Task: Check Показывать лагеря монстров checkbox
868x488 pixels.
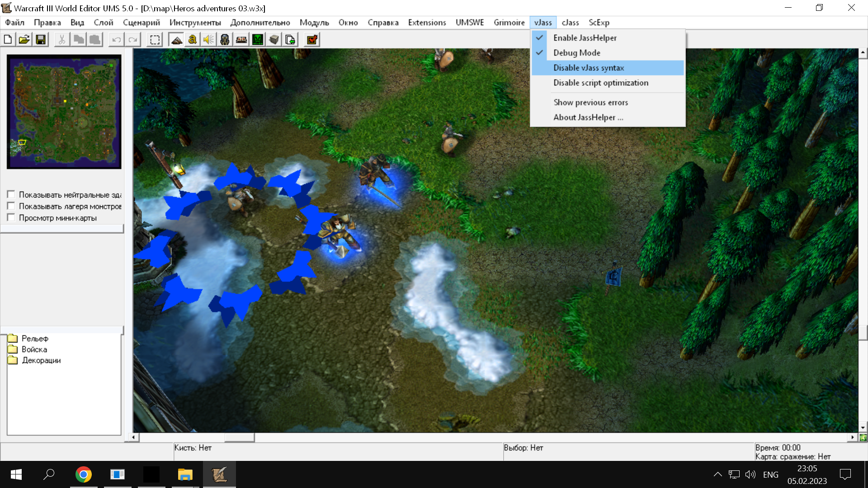Action: pos(11,206)
